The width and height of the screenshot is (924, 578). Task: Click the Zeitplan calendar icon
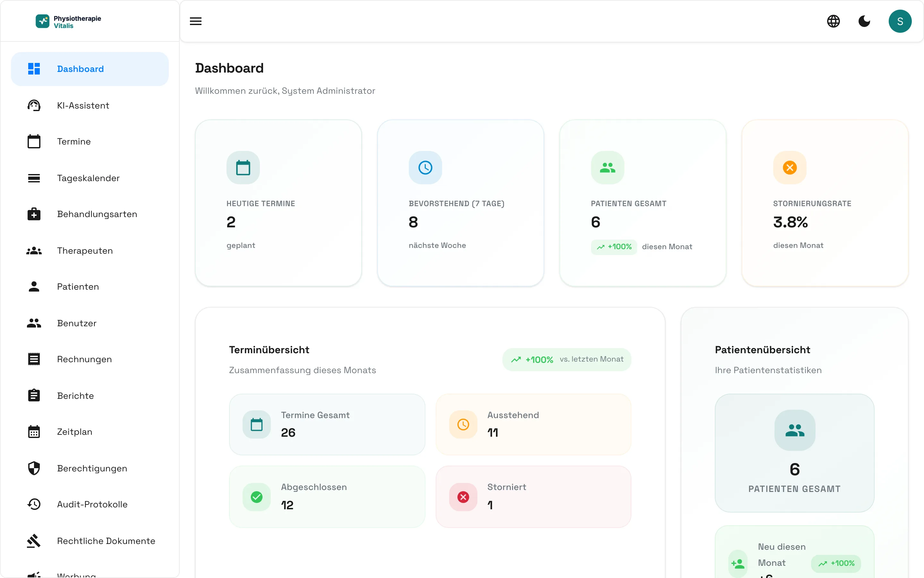(34, 432)
